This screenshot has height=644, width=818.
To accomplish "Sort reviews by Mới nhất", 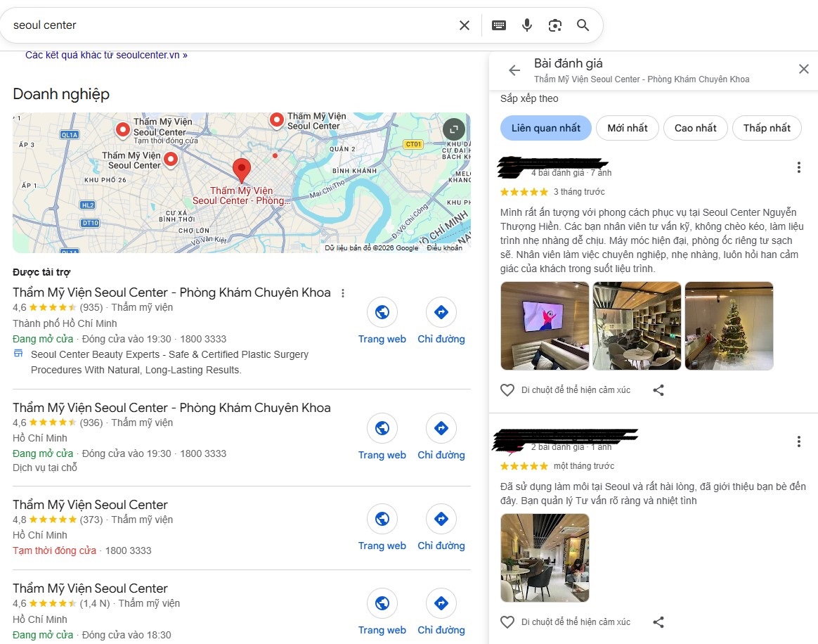I will coord(627,128).
